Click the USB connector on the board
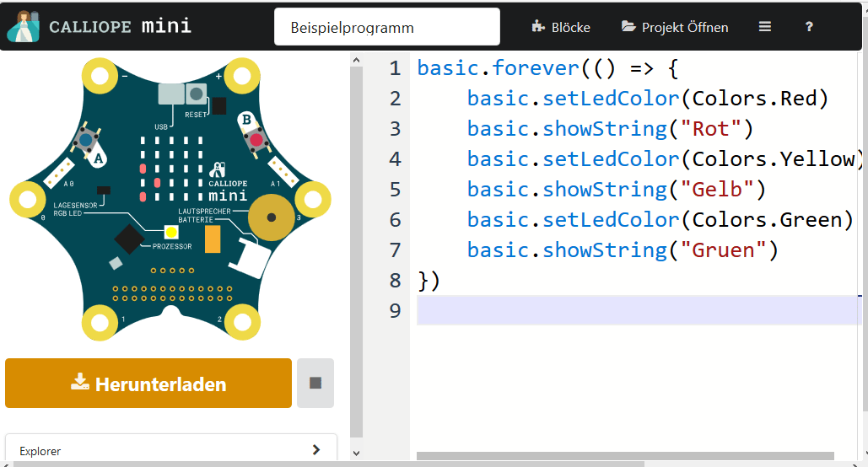The width and height of the screenshot is (868, 467). (x=171, y=94)
